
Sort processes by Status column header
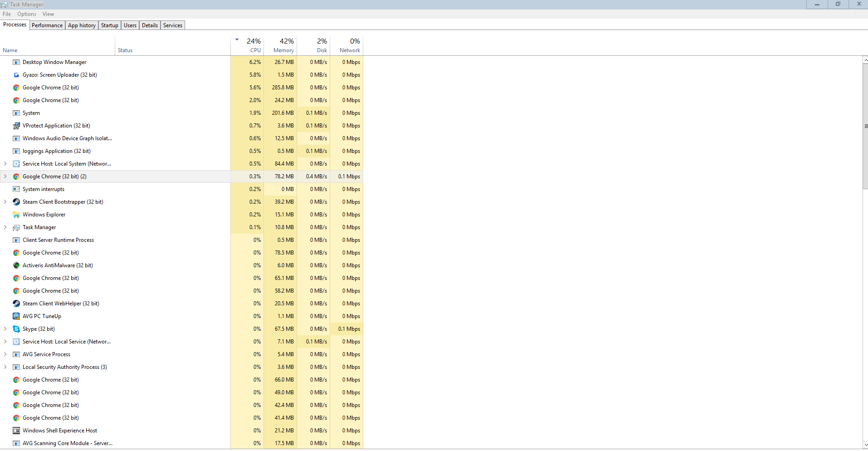pyautogui.click(x=173, y=45)
